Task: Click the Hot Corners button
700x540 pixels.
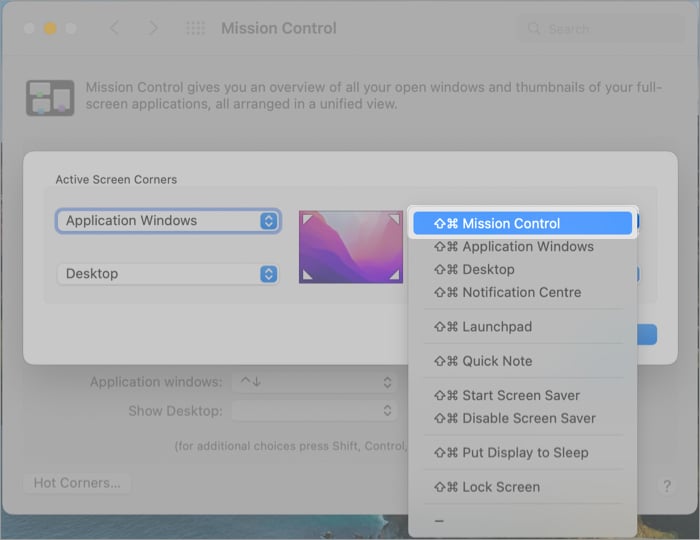Action: pyautogui.click(x=77, y=483)
